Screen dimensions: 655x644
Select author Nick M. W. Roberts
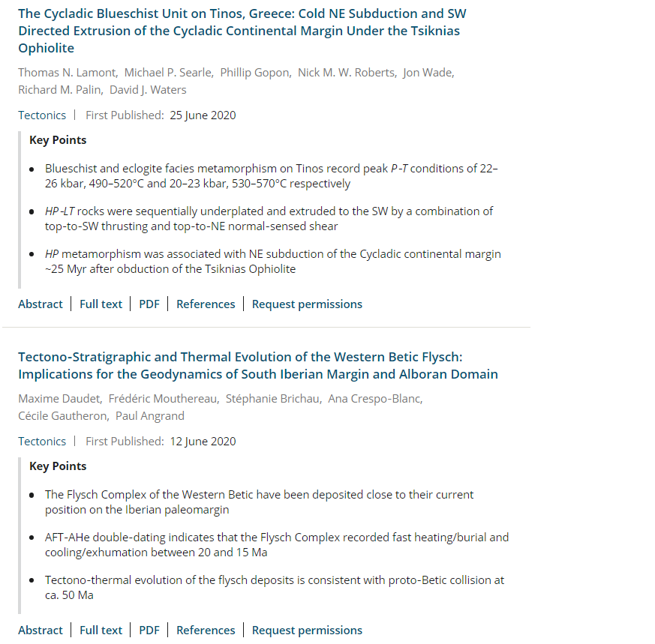347,73
